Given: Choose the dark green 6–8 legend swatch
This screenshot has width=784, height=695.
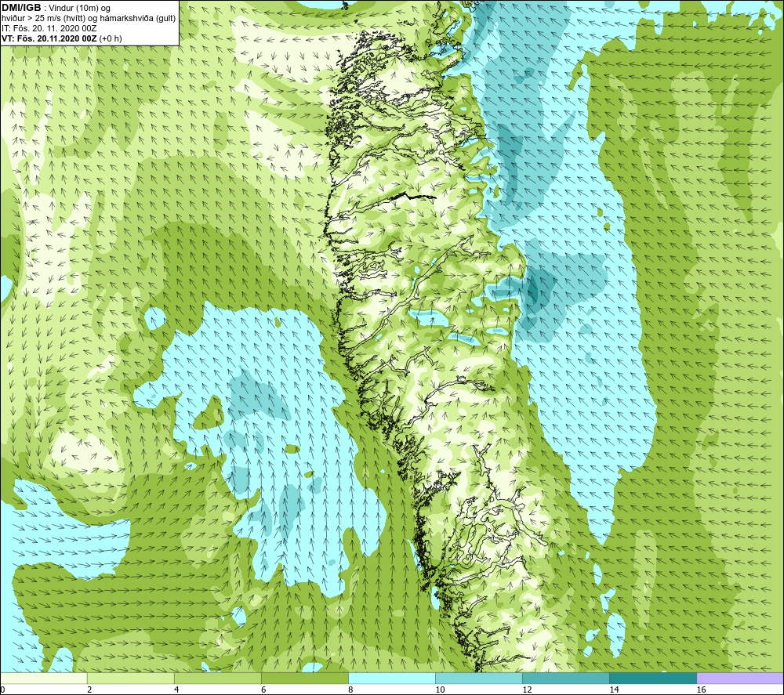Looking at the screenshot, I should [x=304, y=678].
